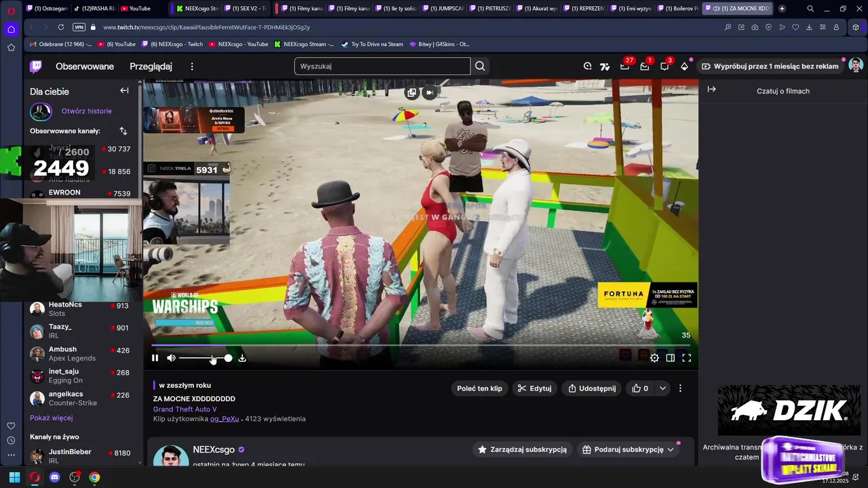868x488 pixels.
Task: Collapse the chat panel with the arrow icon
Action: (x=711, y=89)
